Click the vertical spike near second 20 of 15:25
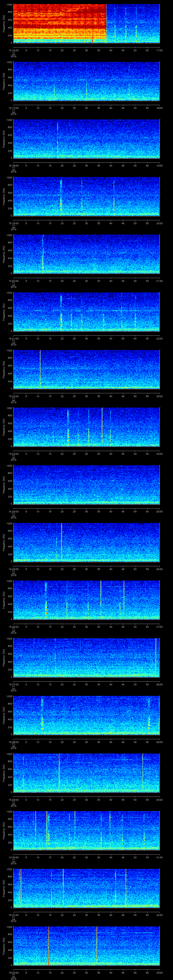 (62, 541)
